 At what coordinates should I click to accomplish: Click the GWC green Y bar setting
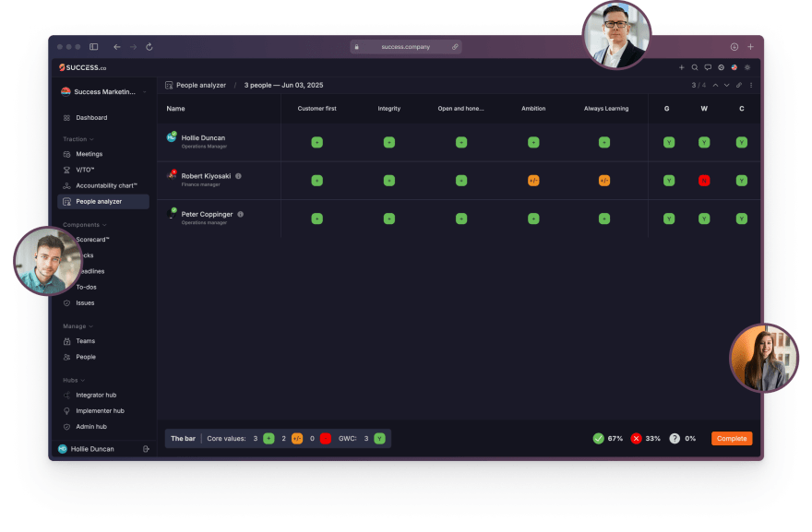pos(379,439)
